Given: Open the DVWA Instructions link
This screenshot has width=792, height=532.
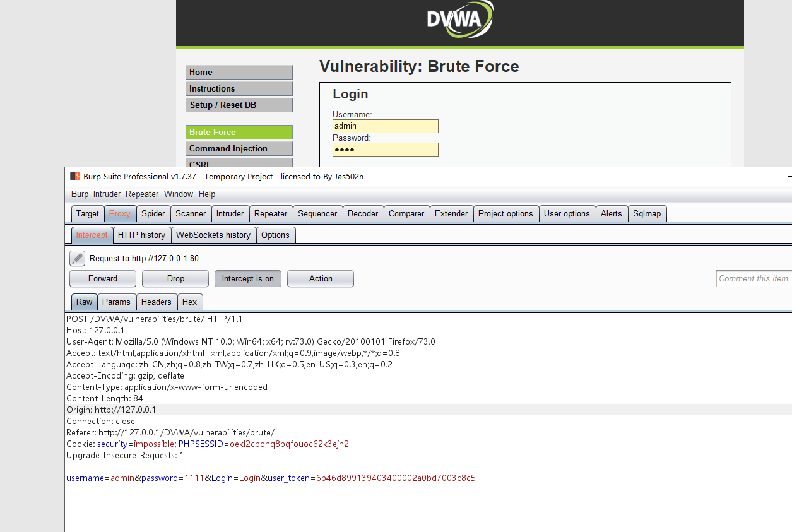Looking at the screenshot, I should click(239, 88).
